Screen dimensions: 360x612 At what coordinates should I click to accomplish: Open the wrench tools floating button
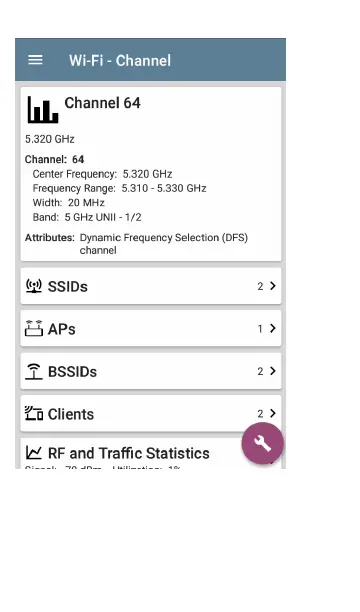[262, 443]
